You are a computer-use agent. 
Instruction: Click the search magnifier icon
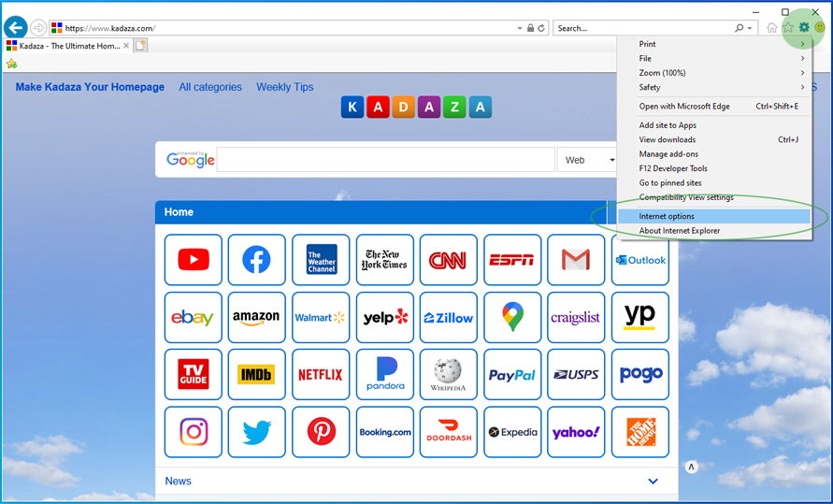(739, 28)
